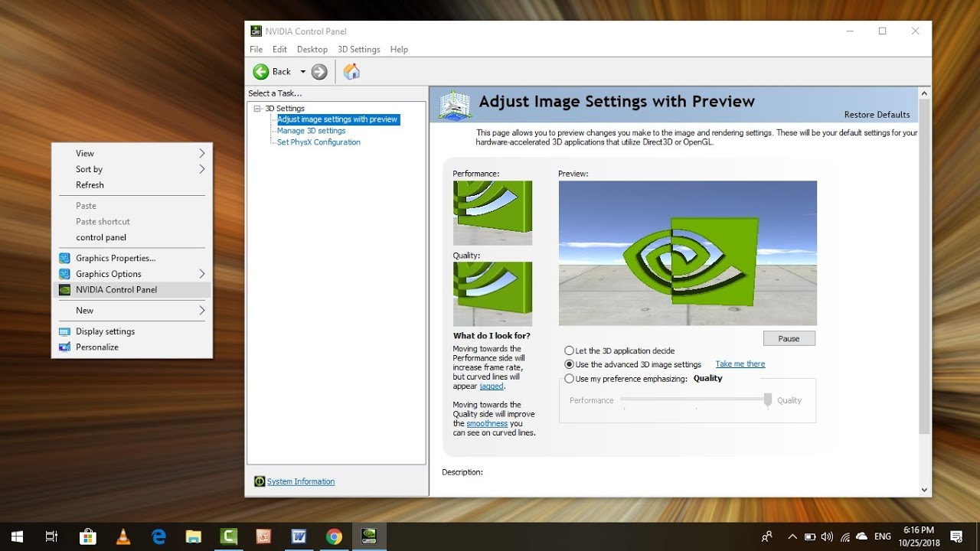The image size is (980, 551).
Task: Open PowerPoint from the taskbar
Action: [x=263, y=536]
